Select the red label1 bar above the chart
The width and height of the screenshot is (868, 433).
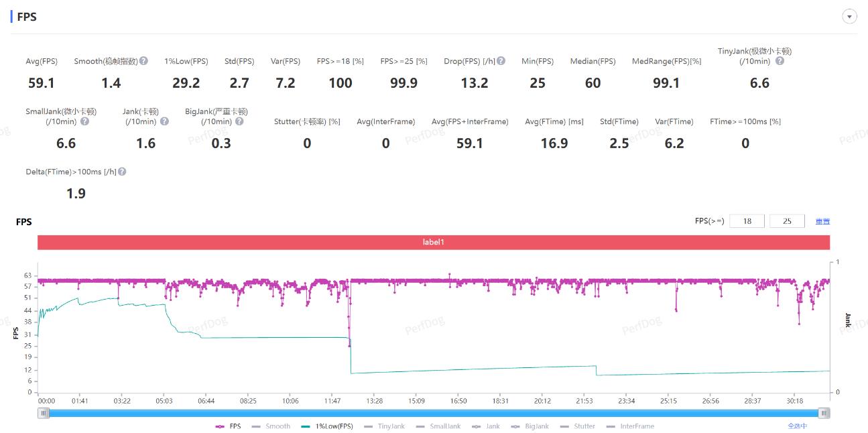pyautogui.click(x=434, y=242)
